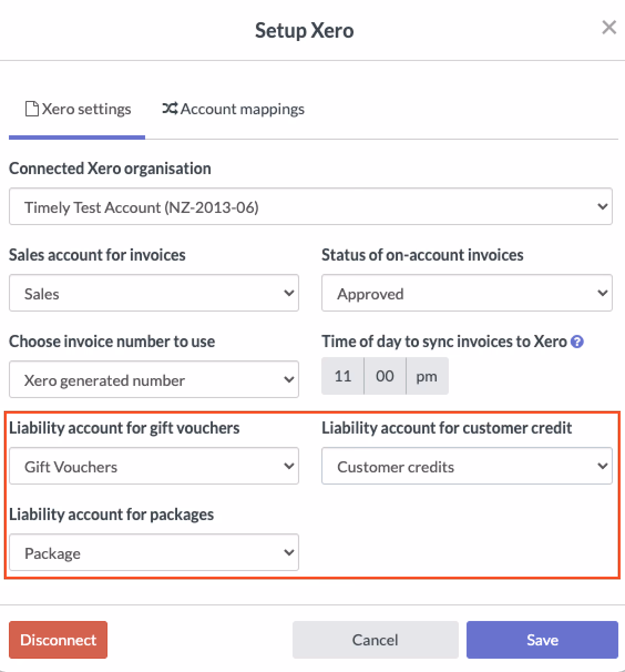Click the chevron on the Customer credits dropdown
Viewport: 625px width, 672px height.
click(602, 466)
